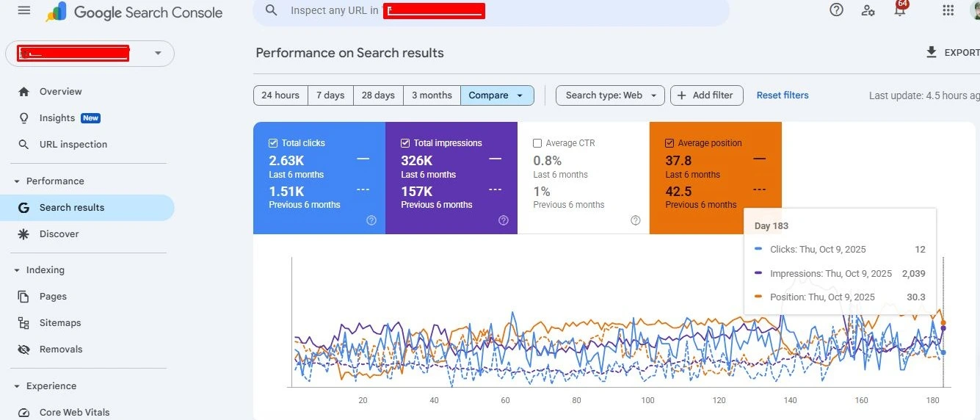Select the 7 days date range
Viewport: 980px width, 420px height.
330,95
